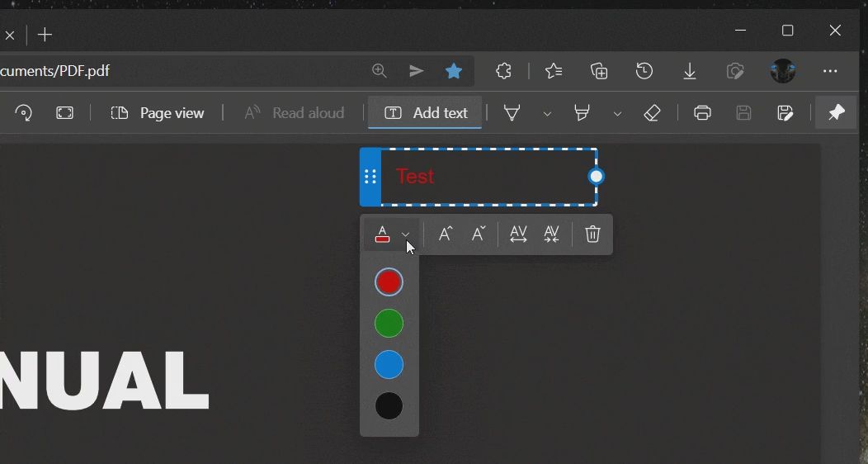Click the text box resize circle handle
This screenshot has height=464, width=868.
597,177
